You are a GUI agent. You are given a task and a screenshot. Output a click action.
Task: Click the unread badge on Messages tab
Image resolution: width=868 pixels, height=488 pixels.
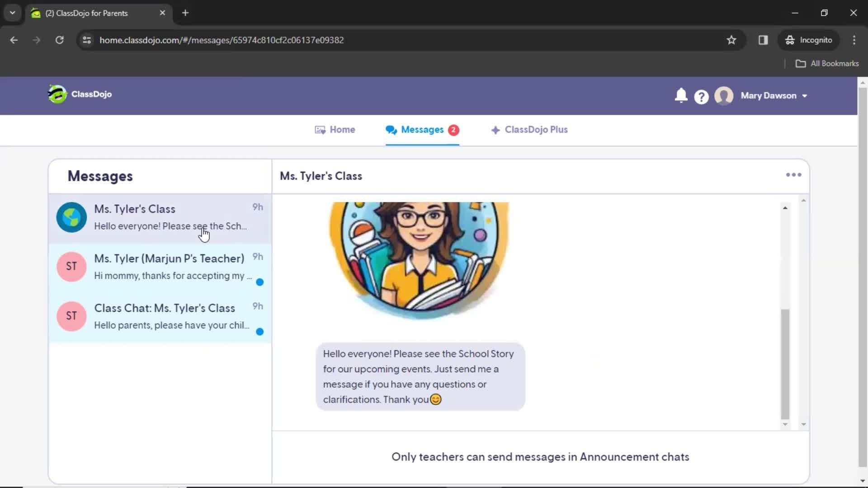click(x=453, y=130)
